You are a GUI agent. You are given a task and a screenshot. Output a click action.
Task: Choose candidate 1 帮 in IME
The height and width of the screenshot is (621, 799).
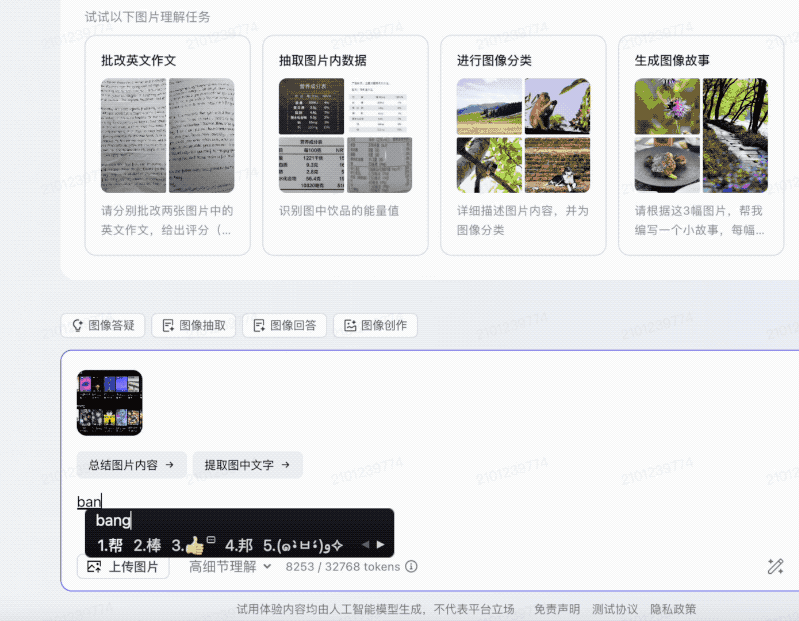pos(110,546)
